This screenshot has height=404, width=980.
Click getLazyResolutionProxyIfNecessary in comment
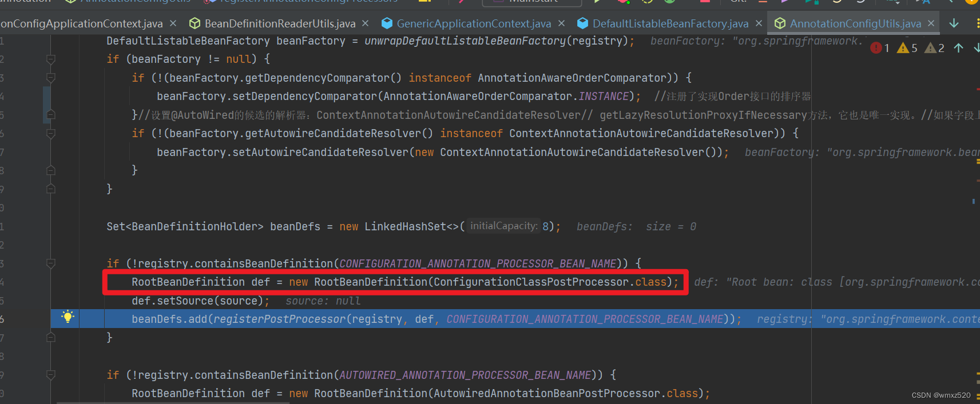(x=703, y=115)
